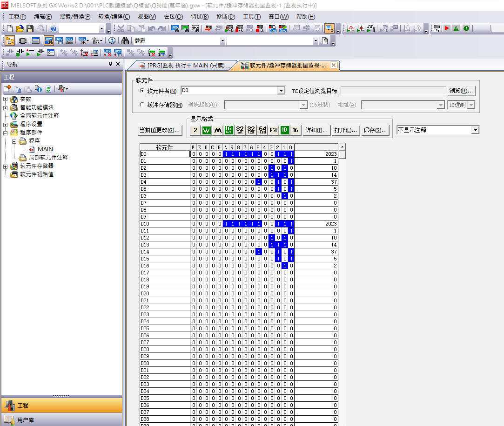Viewport: 504px width, 426px height.
Task: Select the 缓冲存储器 radio button
Action: click(142, 105)
